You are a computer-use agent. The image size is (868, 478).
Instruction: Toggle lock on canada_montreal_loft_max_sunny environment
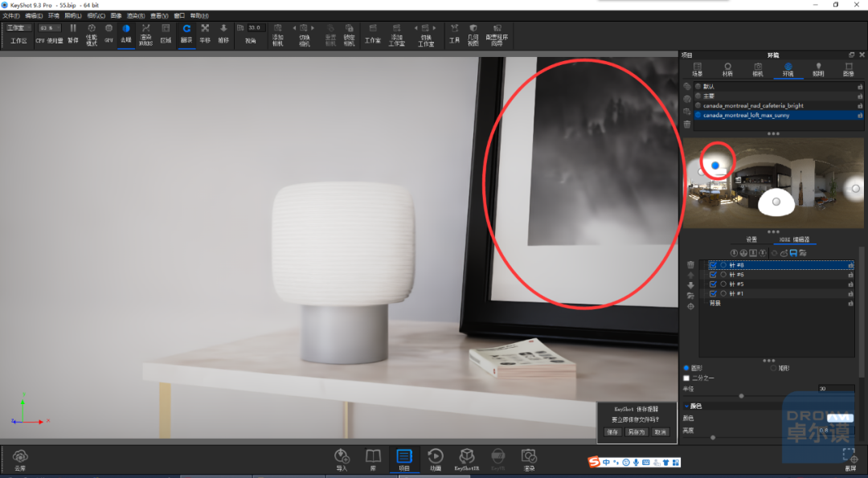860,115
